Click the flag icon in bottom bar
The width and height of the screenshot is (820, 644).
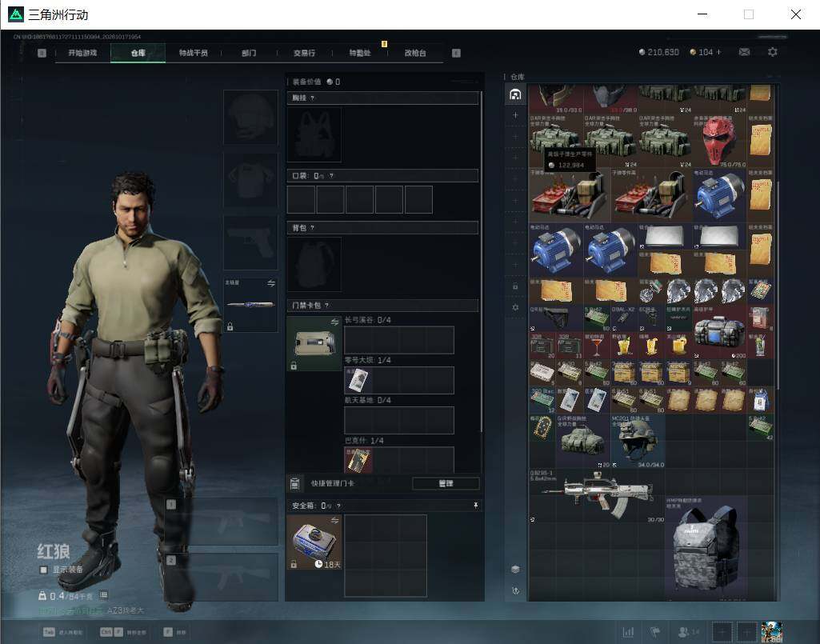654,632
